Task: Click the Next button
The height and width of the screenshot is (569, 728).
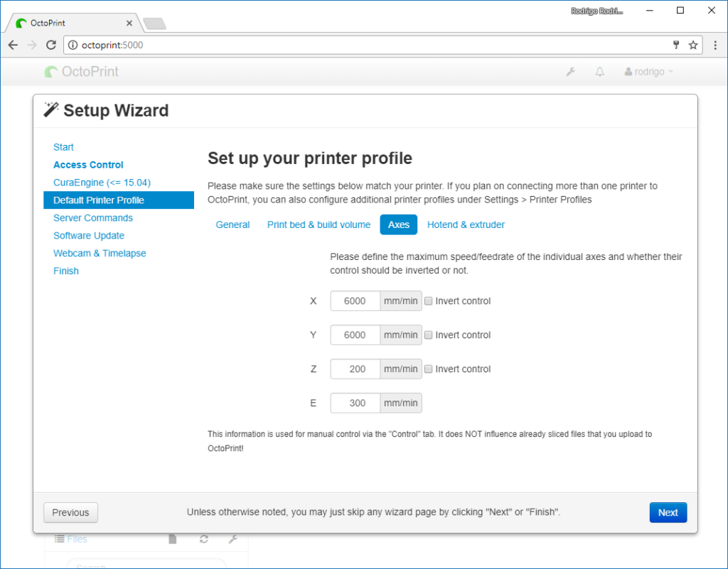Action: point(668,512)
